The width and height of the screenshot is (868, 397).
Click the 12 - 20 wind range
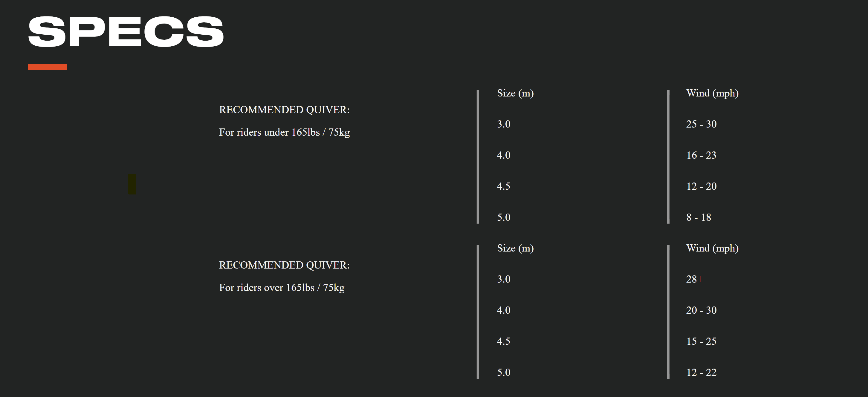click(701, 186)
